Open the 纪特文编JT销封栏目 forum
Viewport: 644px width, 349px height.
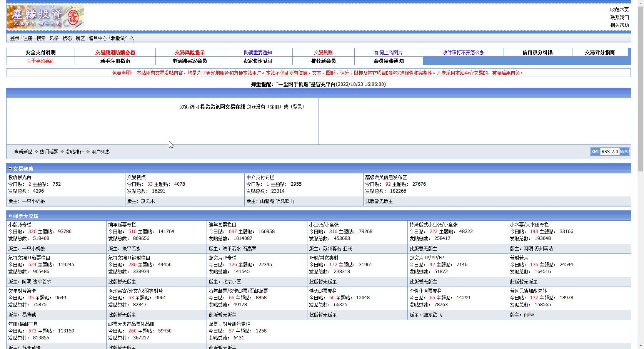pyautogui.click(x=129, y=258)
